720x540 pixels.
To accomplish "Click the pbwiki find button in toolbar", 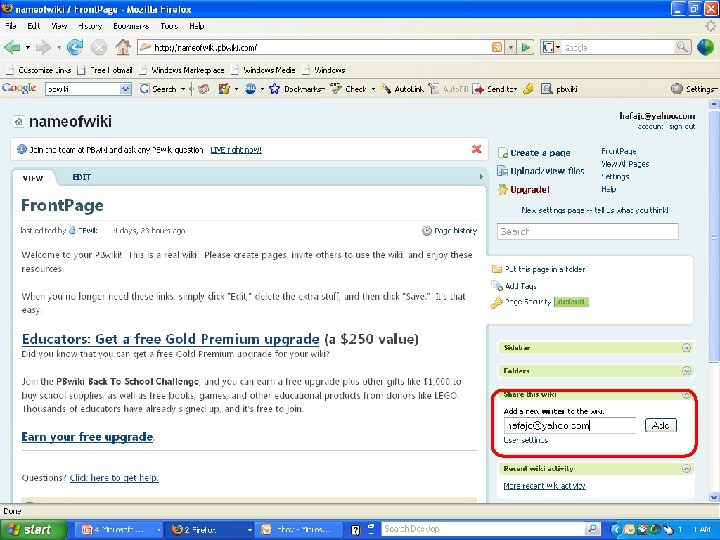I will [559, 89].
